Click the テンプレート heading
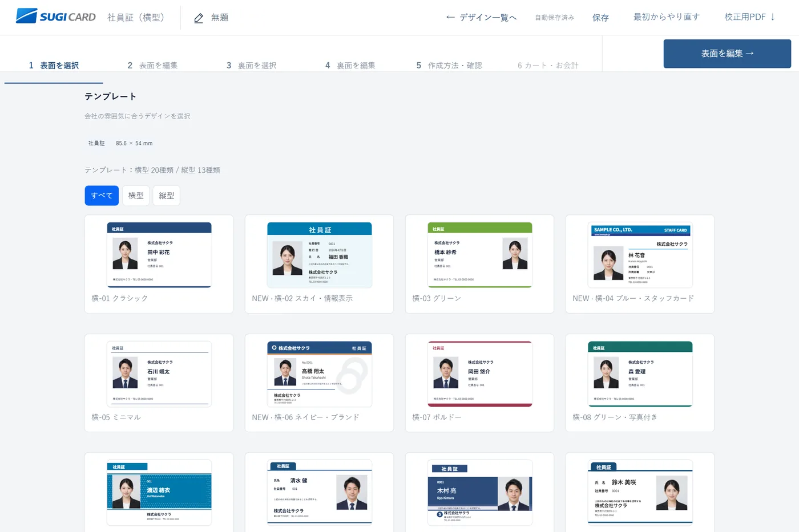The height and width of the screenshot is (532, 799). 111,96
